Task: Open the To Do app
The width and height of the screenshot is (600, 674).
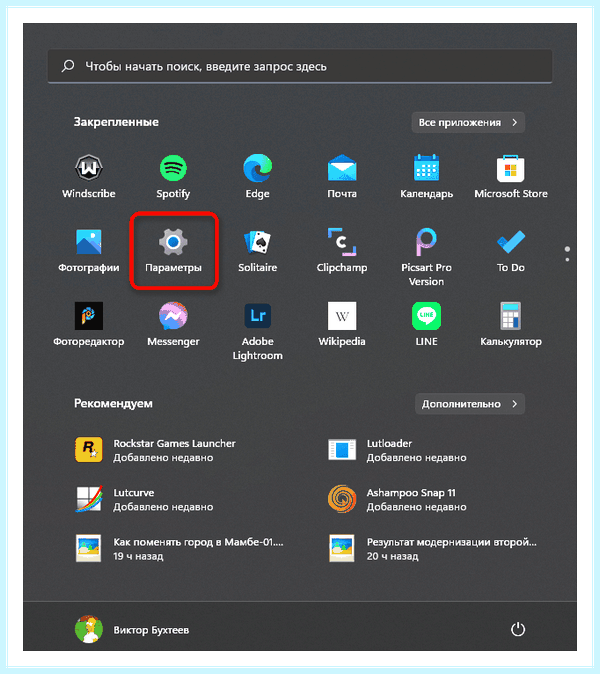Action: tap(511, 251)
